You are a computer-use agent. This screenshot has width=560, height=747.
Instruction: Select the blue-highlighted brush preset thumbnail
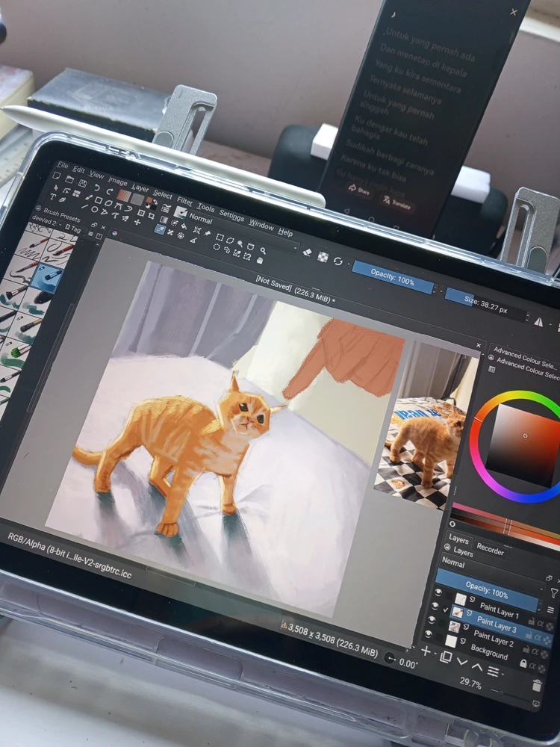pyautogui.click(x=46, y=278)
